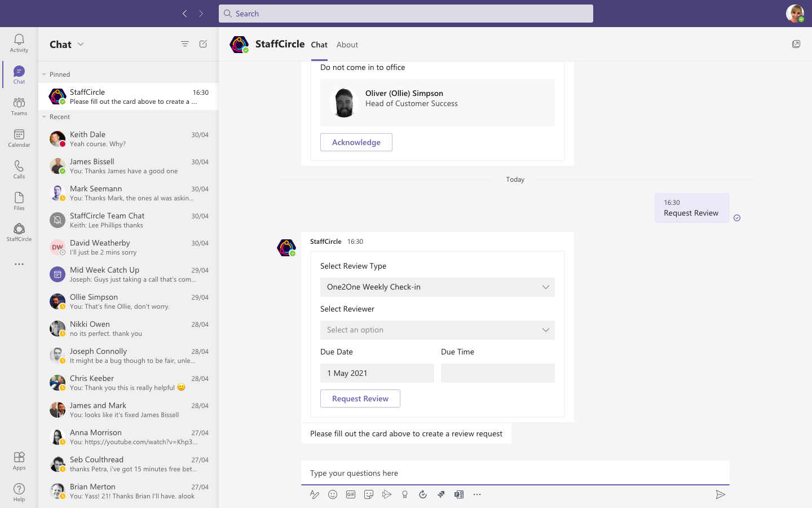Click the message compose box

coord(515,473)
